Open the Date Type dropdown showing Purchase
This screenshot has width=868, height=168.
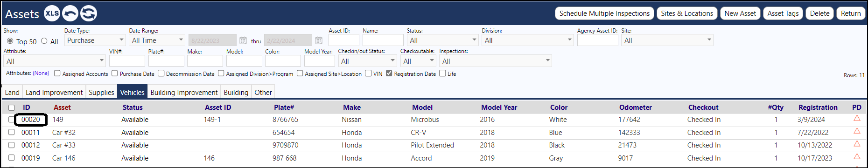click(95, 40)
